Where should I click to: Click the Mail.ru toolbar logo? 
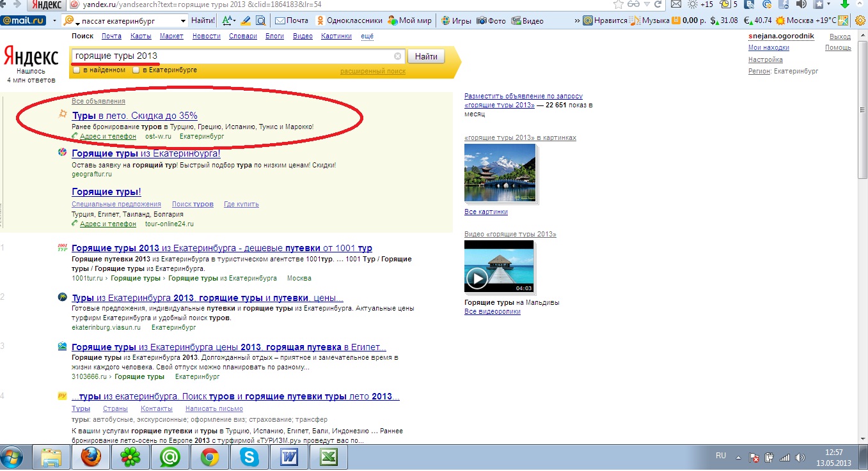click(24, 20)
